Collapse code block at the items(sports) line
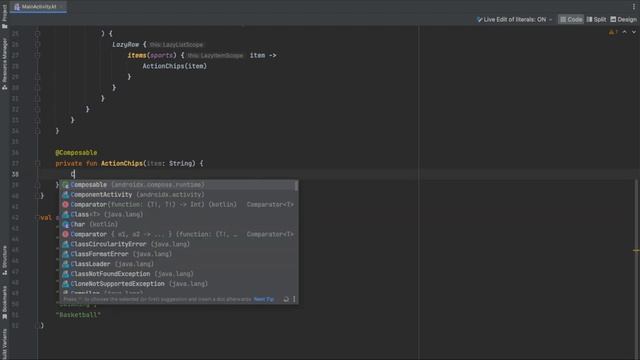 (x=37, y=55)
